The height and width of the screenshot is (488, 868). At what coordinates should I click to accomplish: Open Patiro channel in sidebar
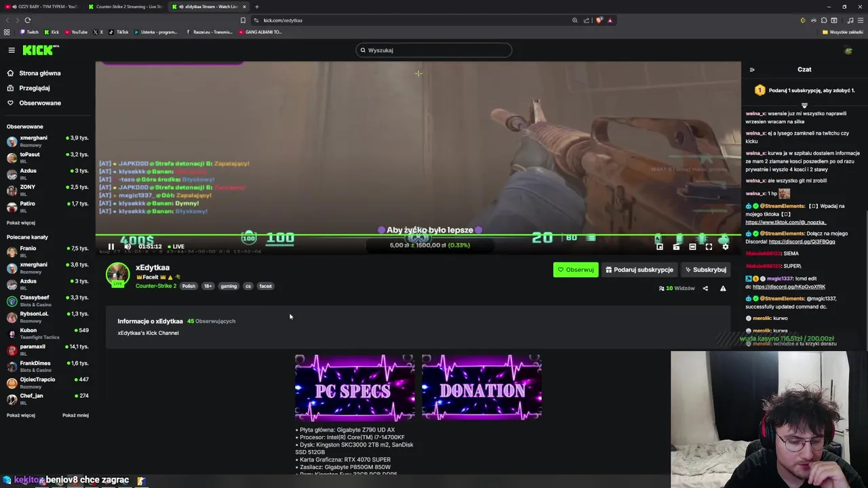(x=47, y=207)
